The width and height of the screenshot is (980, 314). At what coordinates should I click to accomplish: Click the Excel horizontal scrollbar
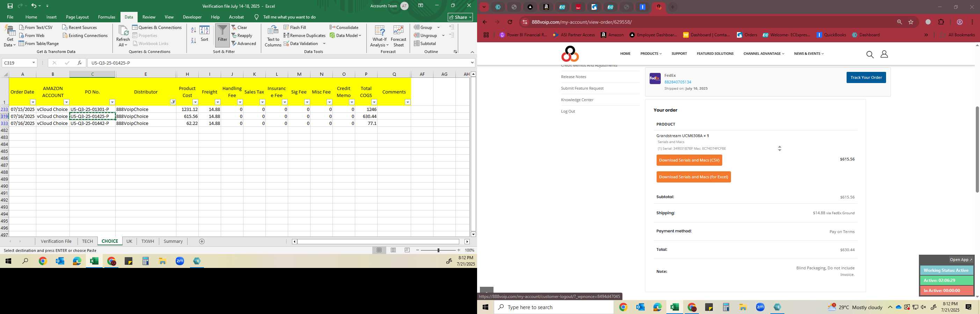click(x=379, y=241)
